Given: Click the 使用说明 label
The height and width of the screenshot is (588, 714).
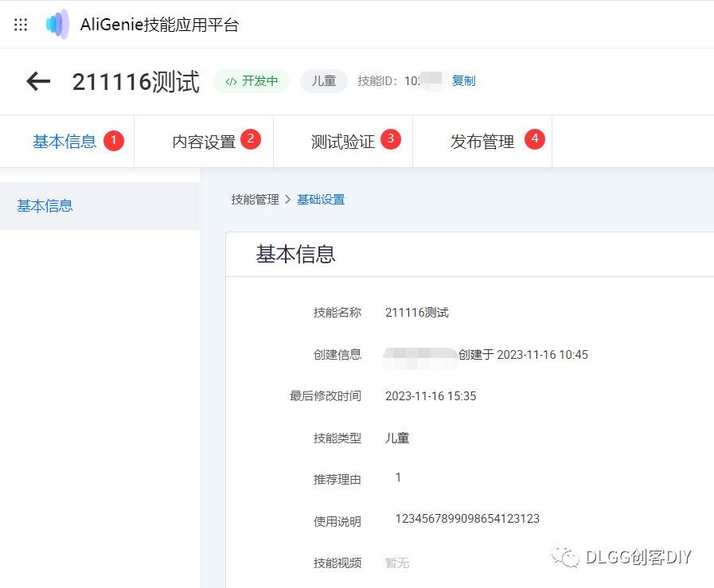Looking at the screenshot, I should 337,521.
